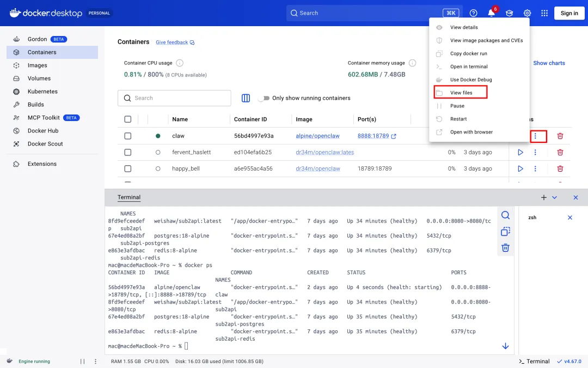Open Volumes in the sidebar
588x368 pixels.
click(x=52, y=79)
